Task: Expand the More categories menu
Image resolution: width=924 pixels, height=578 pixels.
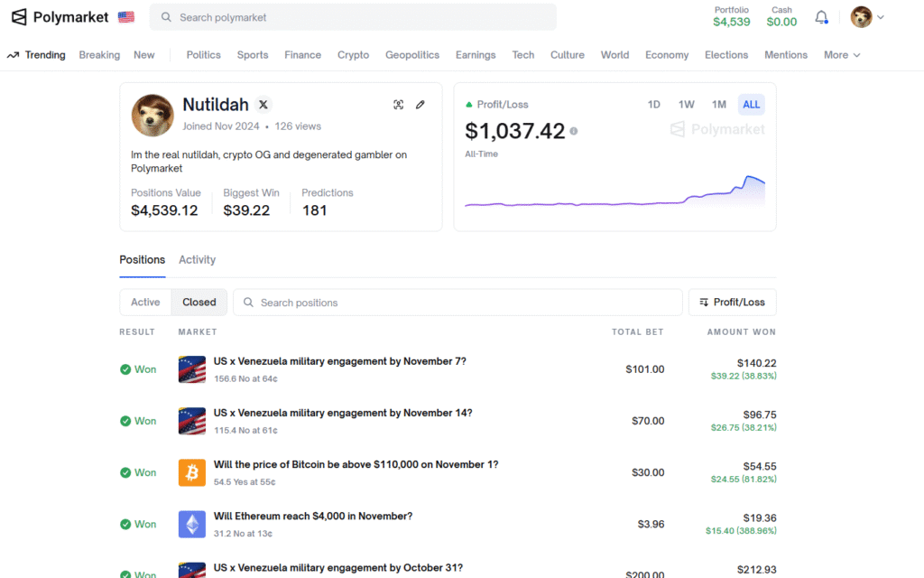Action: (x=842, y=55)
